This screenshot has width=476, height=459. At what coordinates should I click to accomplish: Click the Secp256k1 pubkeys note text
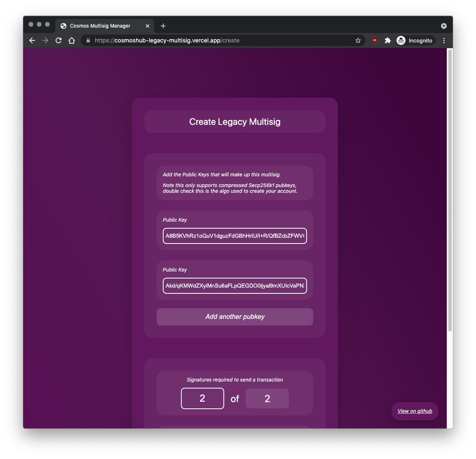pos(230,188)
